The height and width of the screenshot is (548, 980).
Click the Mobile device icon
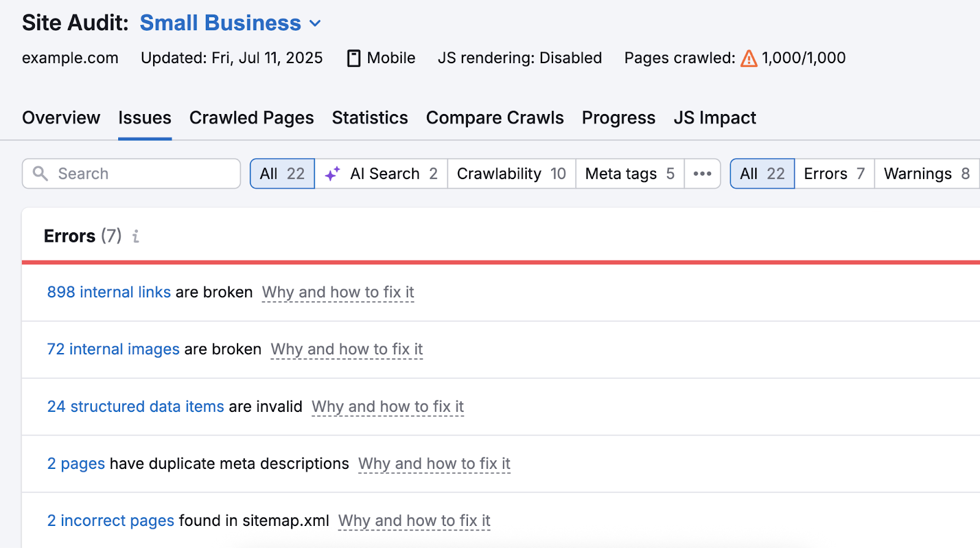pyautogui.click(x=353, y=58)
